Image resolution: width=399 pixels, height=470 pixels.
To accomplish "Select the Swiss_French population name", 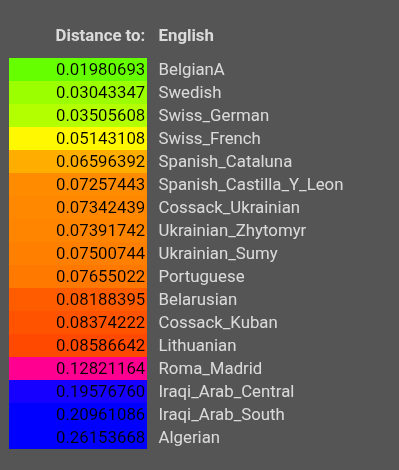I will (x=209, y=139).
